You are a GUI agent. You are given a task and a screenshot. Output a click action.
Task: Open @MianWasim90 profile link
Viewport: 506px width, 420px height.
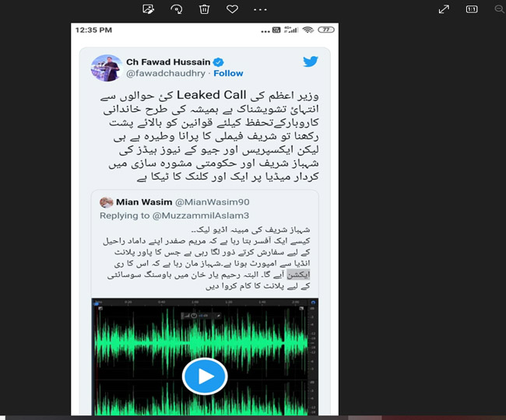point(212,202)
